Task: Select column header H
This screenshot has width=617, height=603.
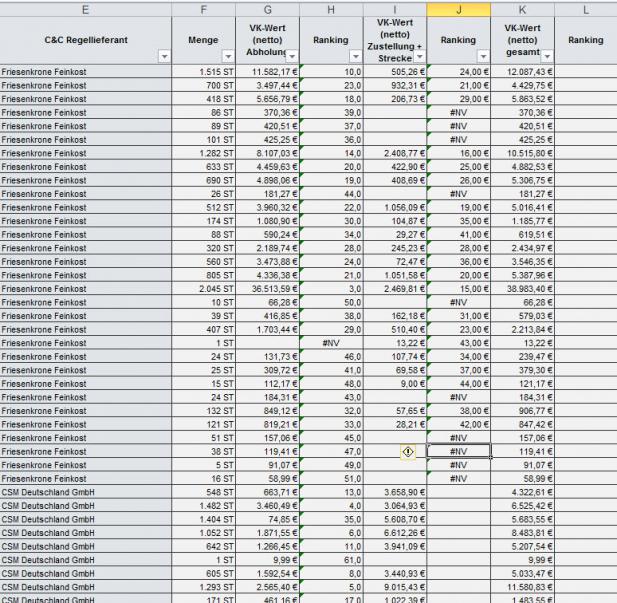Action: 331,10
